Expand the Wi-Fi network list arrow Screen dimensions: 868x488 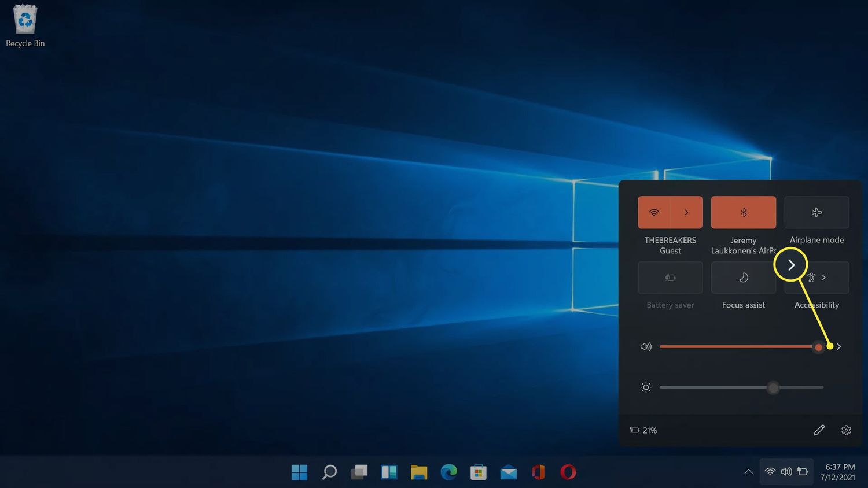(x=686, y=212)
